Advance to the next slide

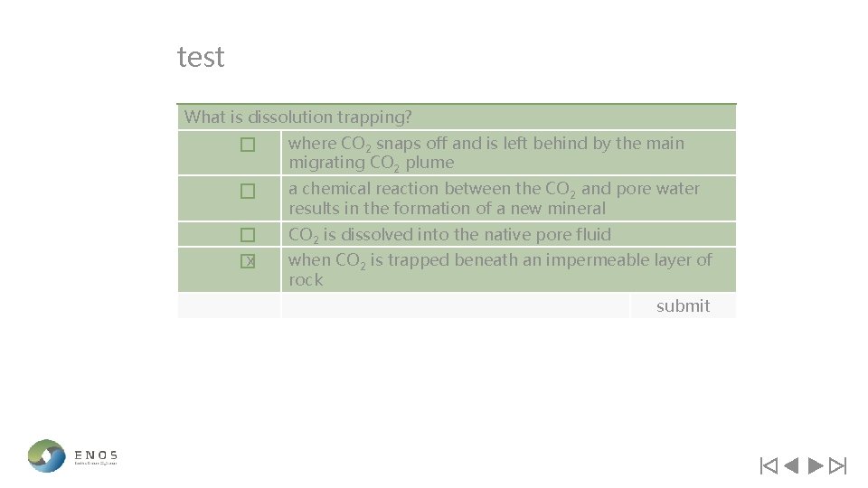815,466
